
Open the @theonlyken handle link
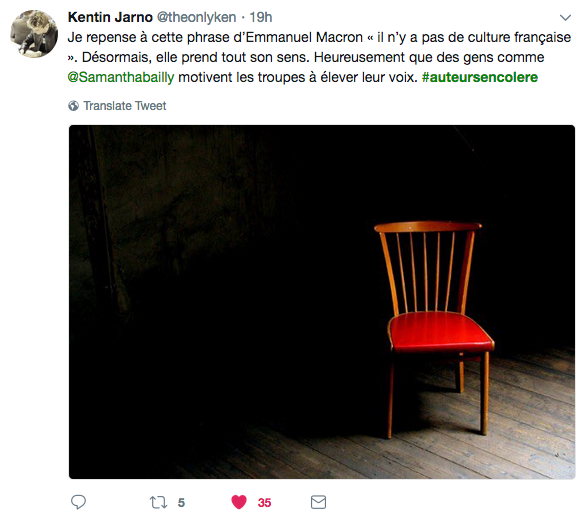coord(196,17)
